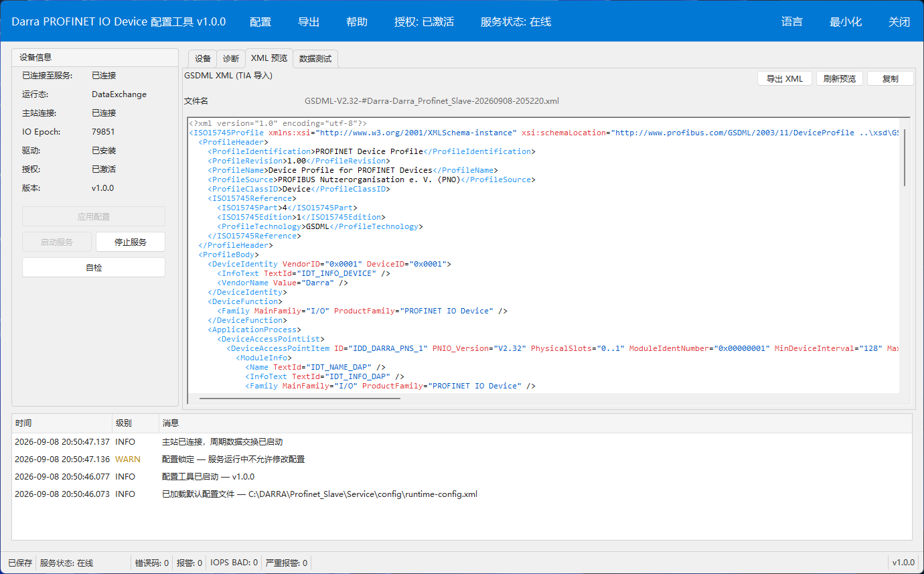Open the 配置 menu in the top bar
924x574 pixels.
click(260, 21)
